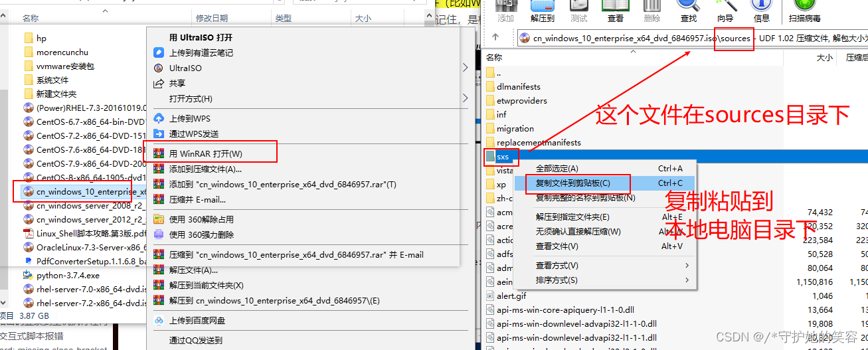
Task: Choose 全部选定(A) in WinRAR menu
Action: coord(557,169)
